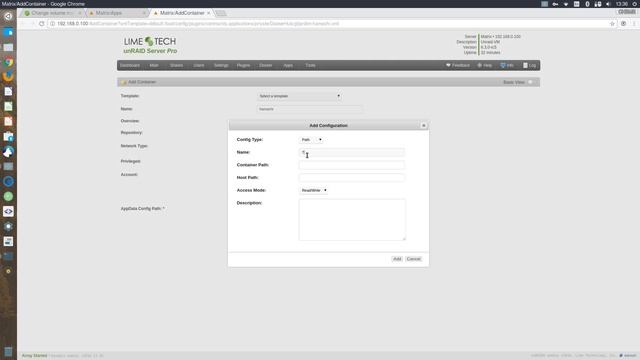Click the Info icon in navbar
The image size is (640, 360).
click(503, 65)
